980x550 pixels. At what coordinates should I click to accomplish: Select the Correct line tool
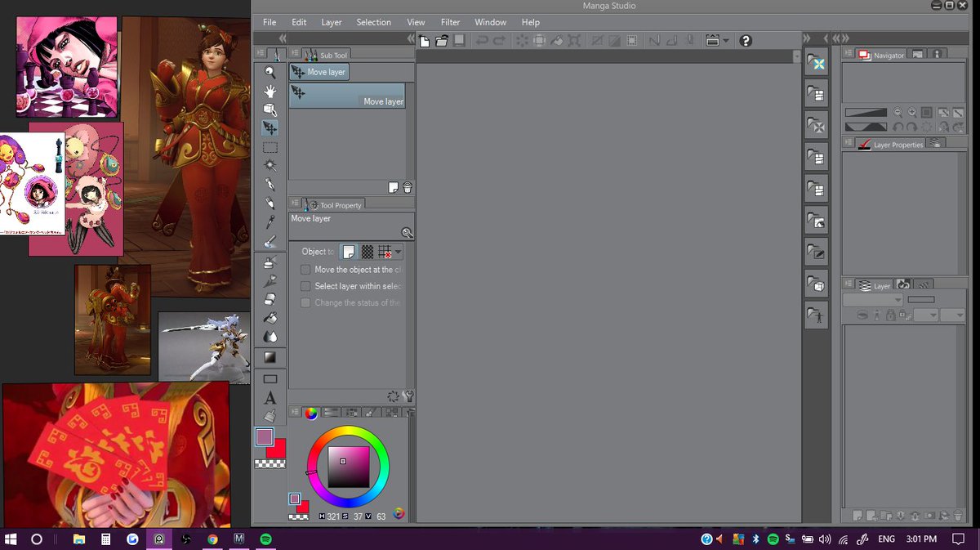click(269, 416)
